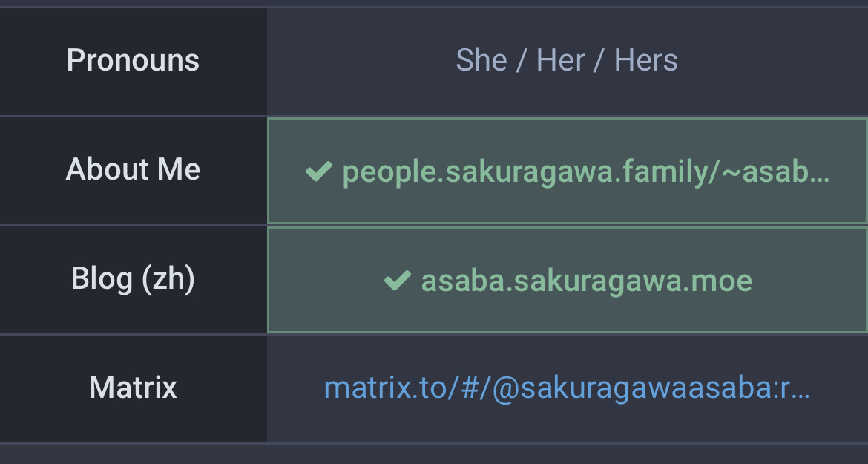This screenshot has width=868, height=464.
Task: Click the She / Her / Hers text
Action: click(x=566, y=60)
